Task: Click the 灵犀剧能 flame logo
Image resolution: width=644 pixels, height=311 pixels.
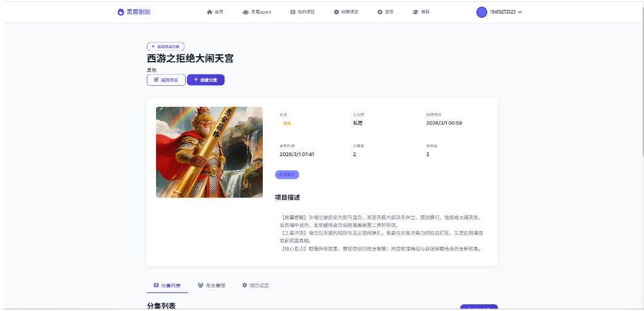Action: pos(134,12)
